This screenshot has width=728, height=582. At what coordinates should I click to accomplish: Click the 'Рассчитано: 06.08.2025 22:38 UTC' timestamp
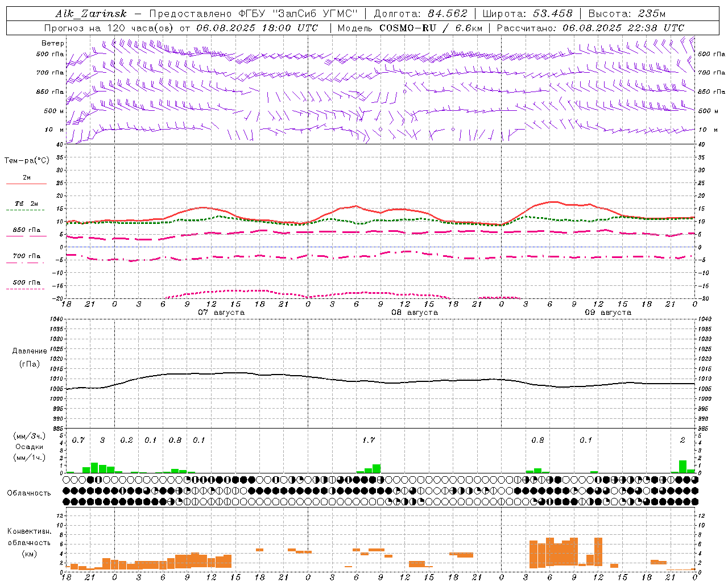[x=590, y=28]
